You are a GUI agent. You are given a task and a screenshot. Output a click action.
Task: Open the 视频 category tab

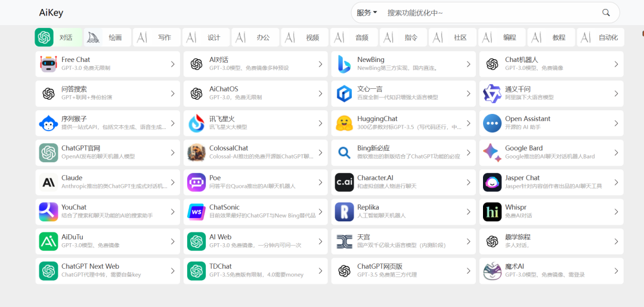tap(305, 38)
